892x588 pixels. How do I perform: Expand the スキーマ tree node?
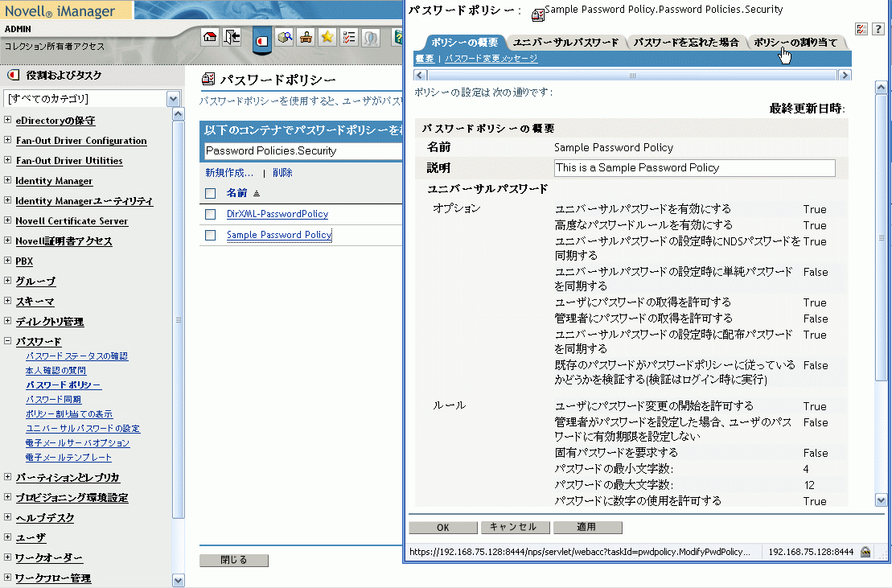[x=7, y=300]
